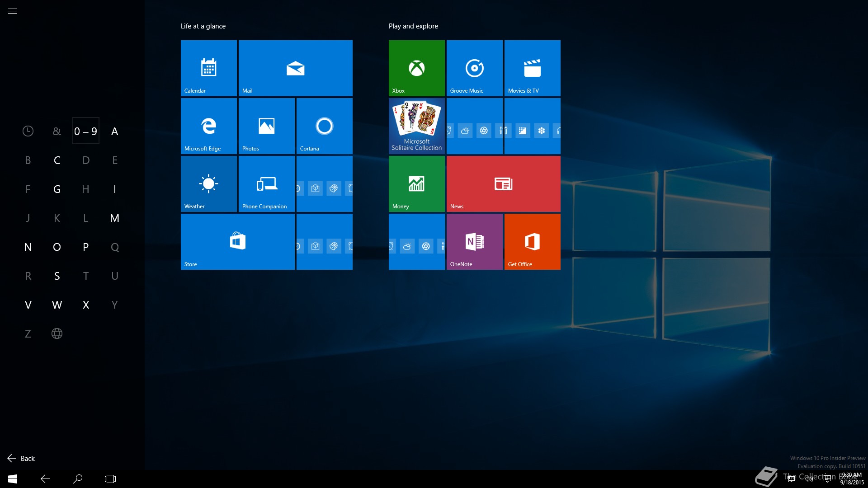Jump to apps starting with V

click(x=28, y=305)
